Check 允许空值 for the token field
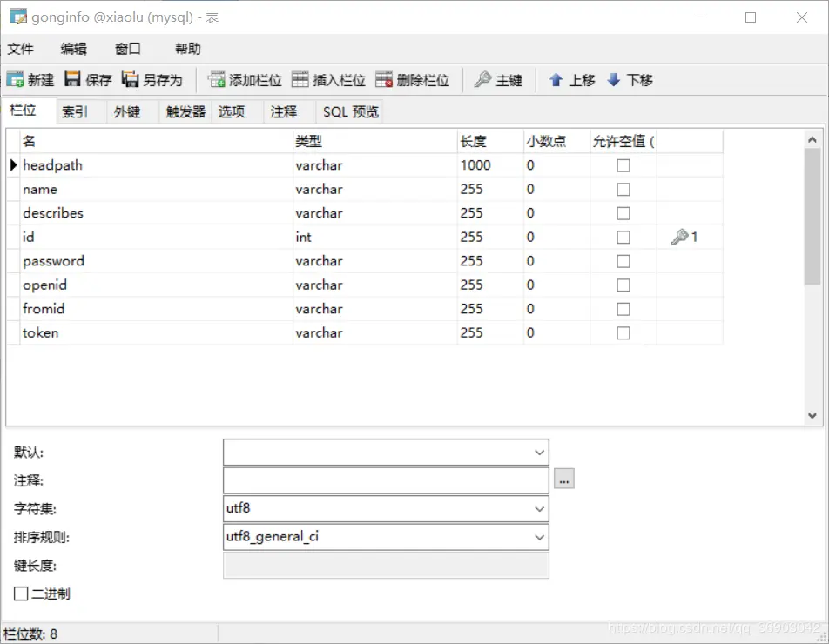Screen dimensions: 829x644 (623, 332)
